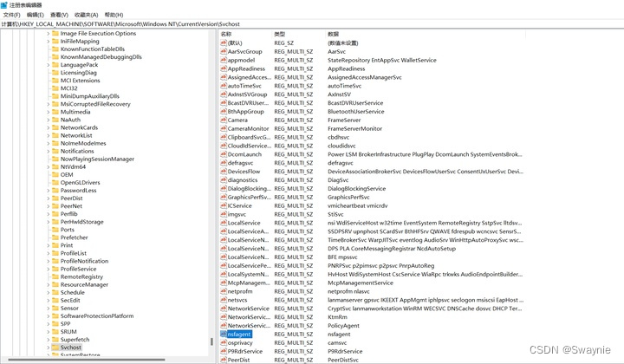Expand the NetworkCards tree node

[x=49, y=127]
